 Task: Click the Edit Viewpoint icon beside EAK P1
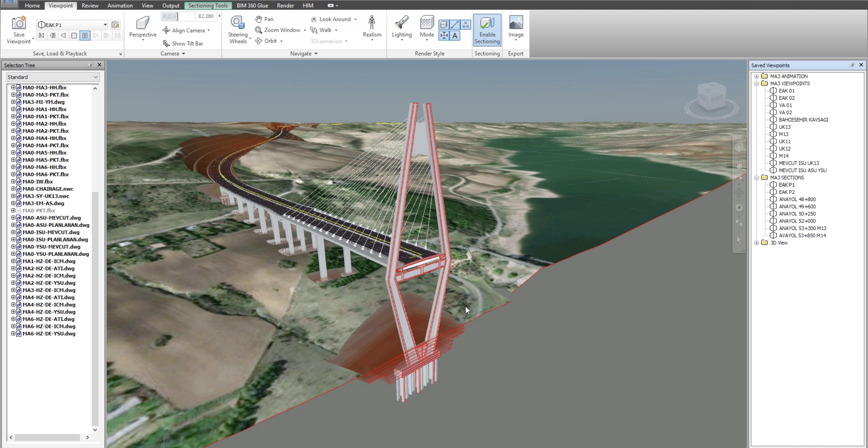coord(115,25)
